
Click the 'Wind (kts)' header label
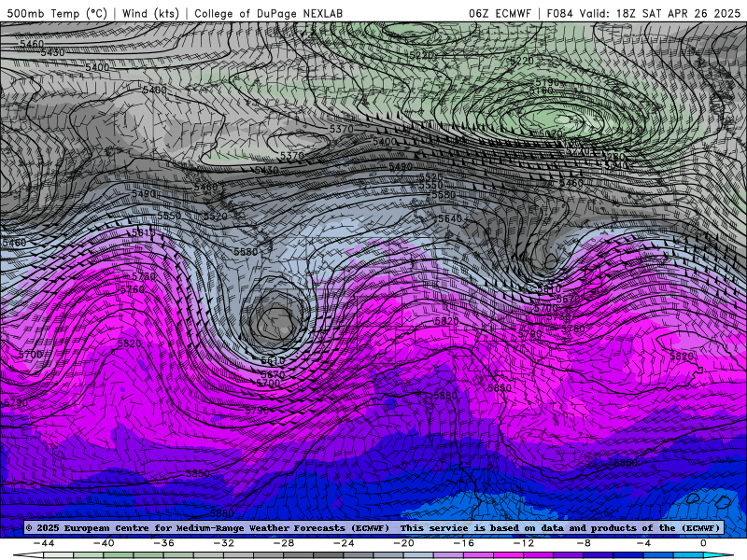150,13
